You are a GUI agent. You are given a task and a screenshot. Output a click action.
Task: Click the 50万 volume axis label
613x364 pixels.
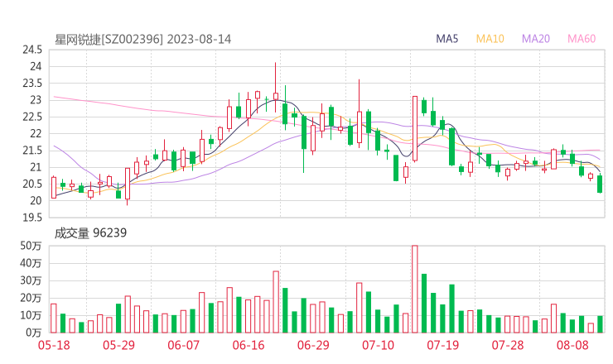click(x=31, y=246)
